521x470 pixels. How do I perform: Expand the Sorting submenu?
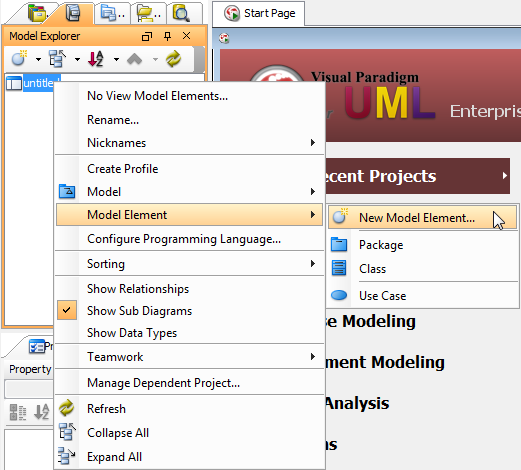click(190, 264)
